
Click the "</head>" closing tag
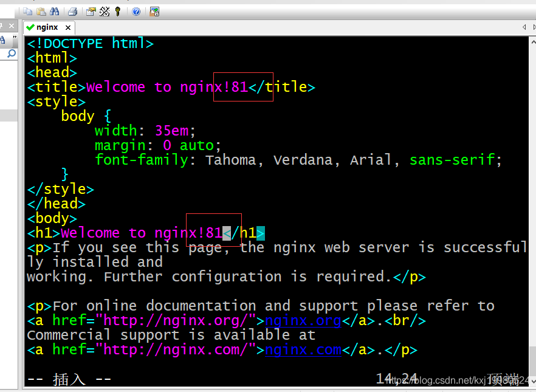tap(56, 204)
